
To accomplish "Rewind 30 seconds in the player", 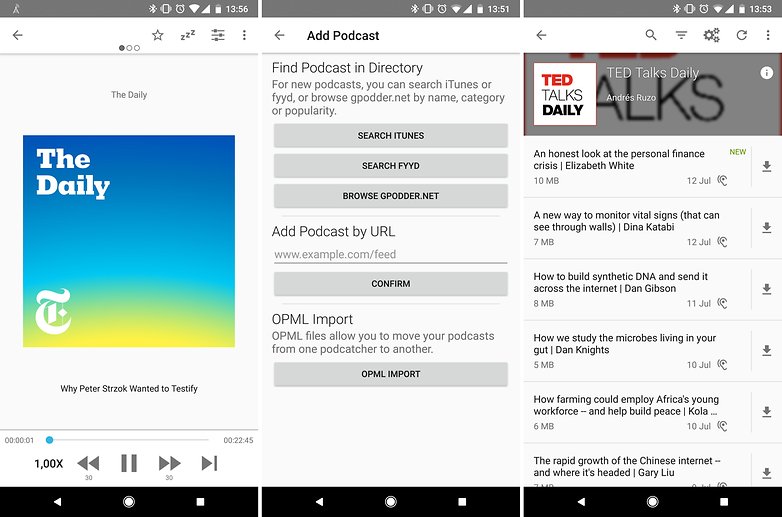I will [x=88, y=463].
